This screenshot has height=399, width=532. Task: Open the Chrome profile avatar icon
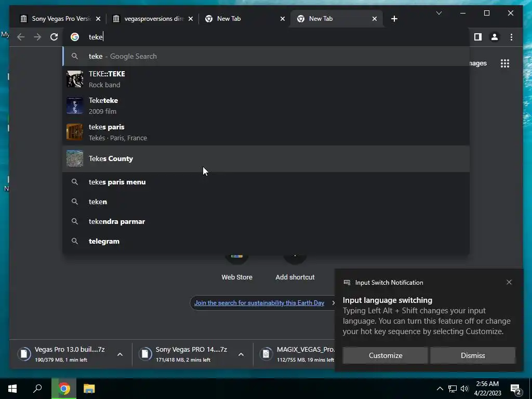coord(495,37)
